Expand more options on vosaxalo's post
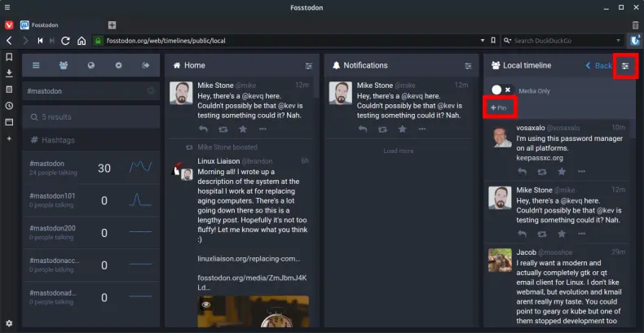Screen dimensions: 644x333 [582, 172]
